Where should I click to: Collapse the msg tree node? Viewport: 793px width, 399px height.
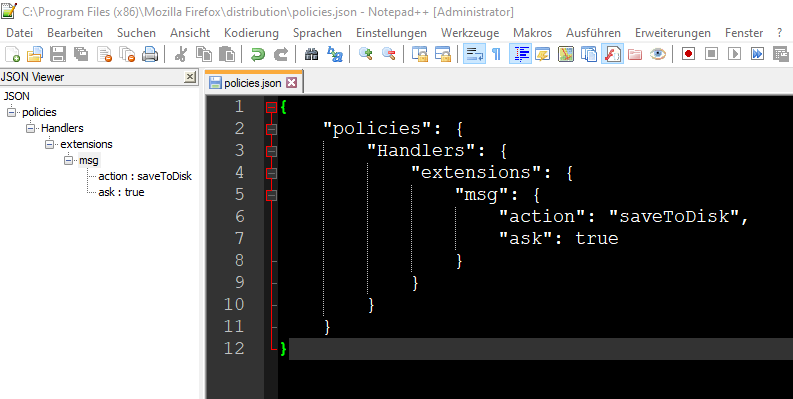coord(69,160)
